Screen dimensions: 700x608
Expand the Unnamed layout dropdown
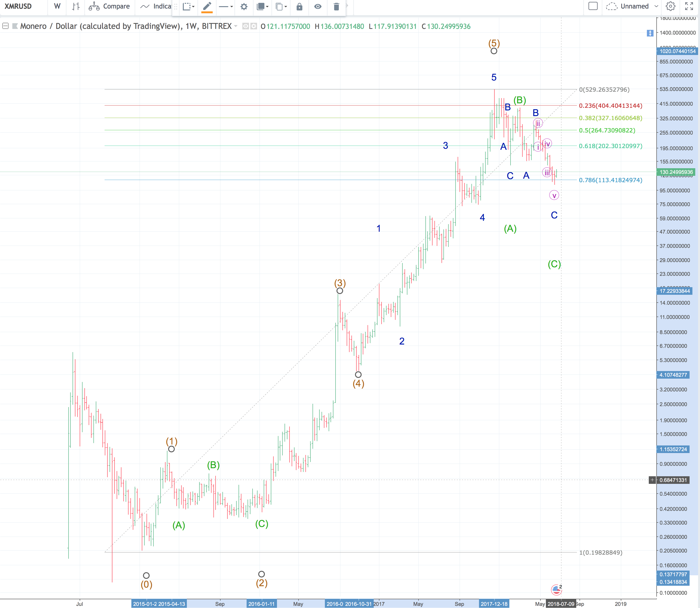tap(656, 6)
